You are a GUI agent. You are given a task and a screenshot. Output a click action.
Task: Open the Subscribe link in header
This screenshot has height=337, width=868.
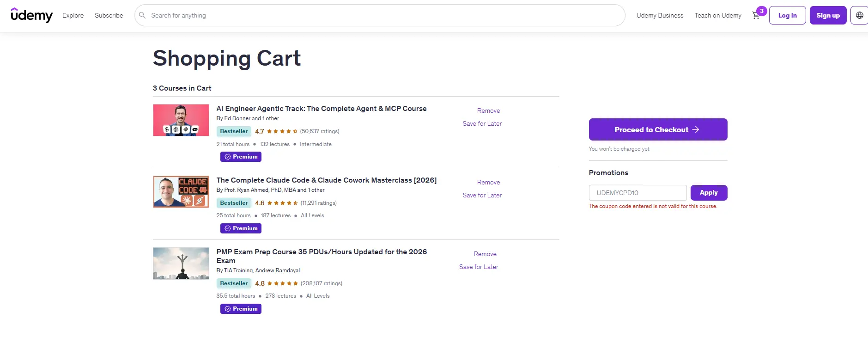[x=109, y=15]
